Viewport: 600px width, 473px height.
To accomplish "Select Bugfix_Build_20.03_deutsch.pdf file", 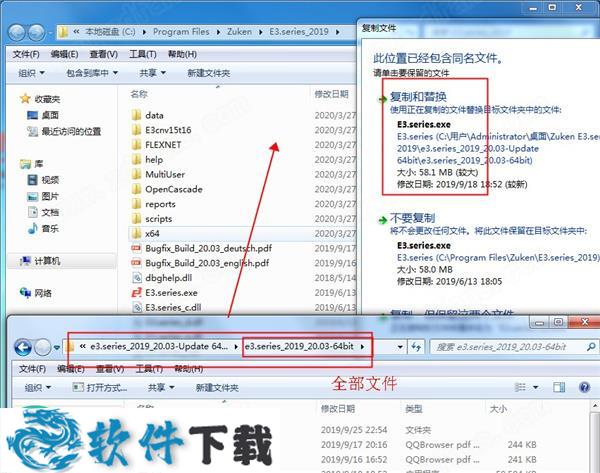I will coord(201,248).
